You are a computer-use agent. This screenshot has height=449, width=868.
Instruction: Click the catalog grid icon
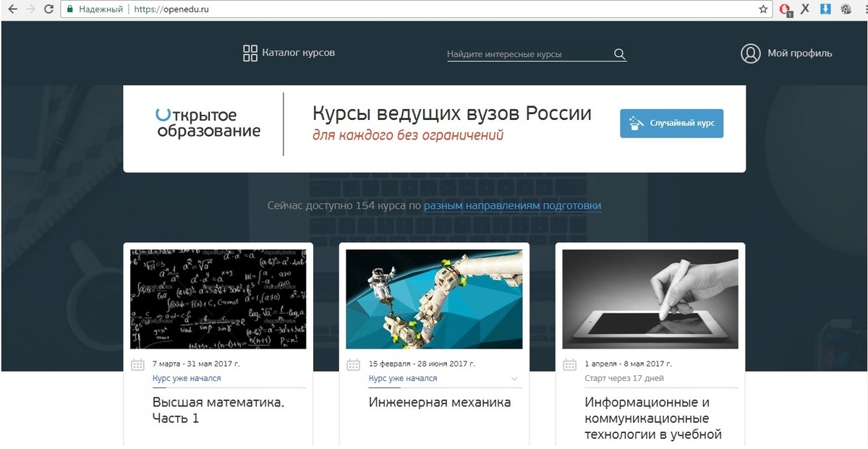click(x=250, y=53)
